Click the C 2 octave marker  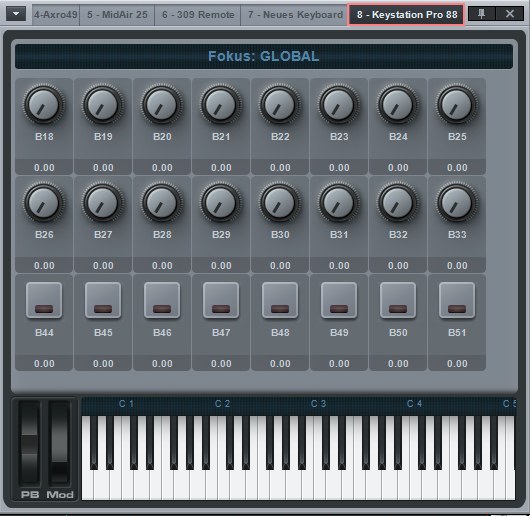coord(222,403)
